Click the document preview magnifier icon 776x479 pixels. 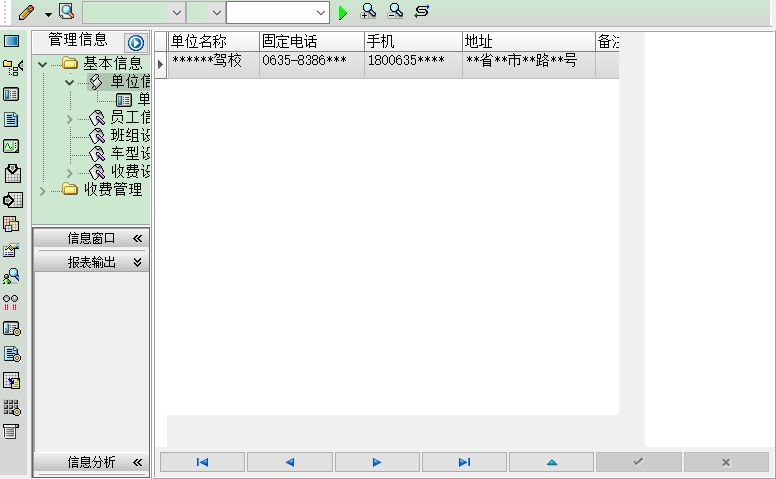tap(66, 11)
